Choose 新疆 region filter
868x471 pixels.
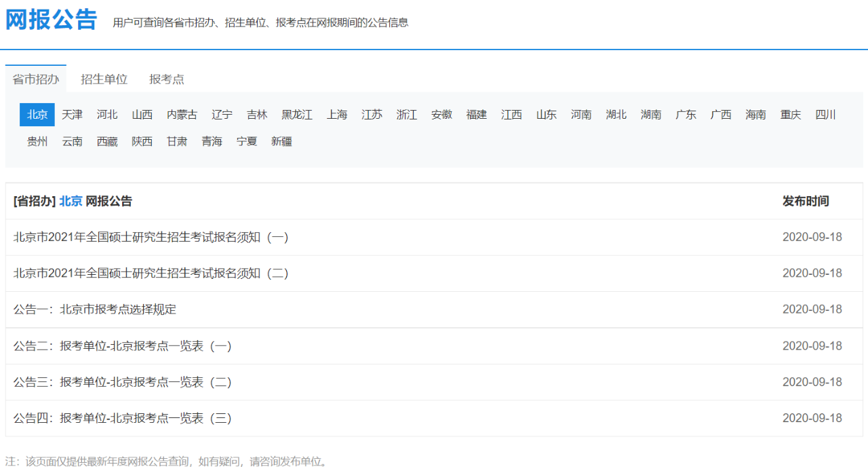pos(281,142)
